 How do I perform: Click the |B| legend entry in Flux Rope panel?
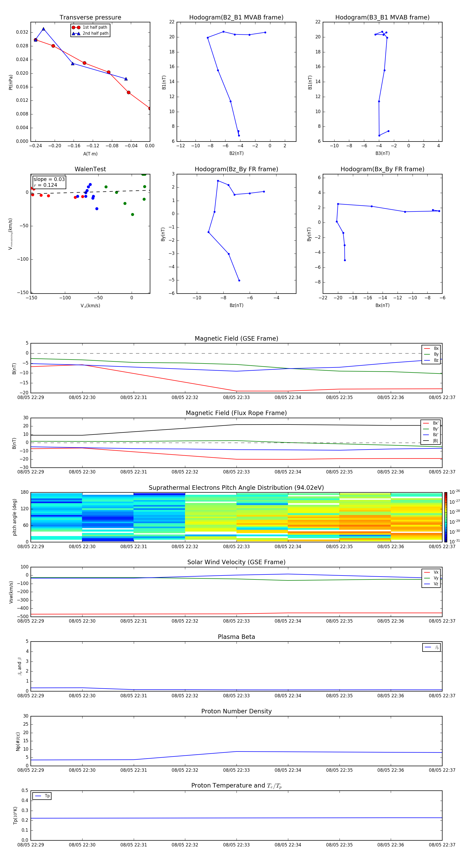(431, 441)
